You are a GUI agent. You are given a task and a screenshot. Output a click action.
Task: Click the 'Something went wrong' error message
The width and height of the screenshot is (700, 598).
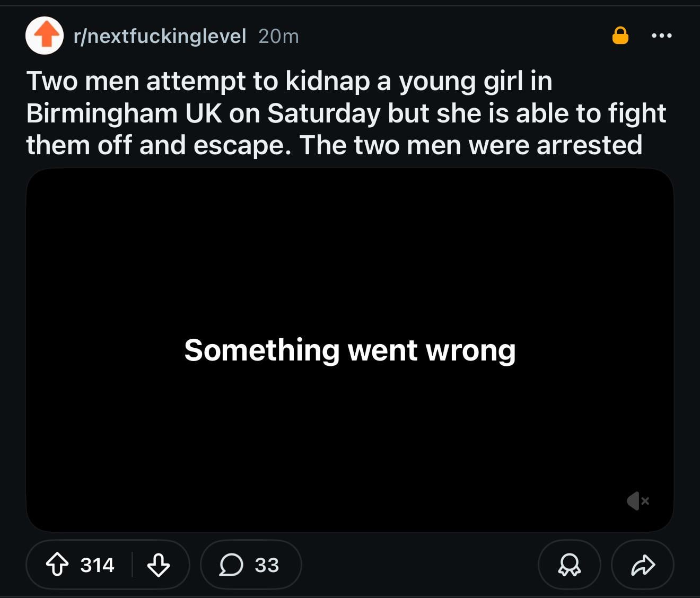(350, 350)
